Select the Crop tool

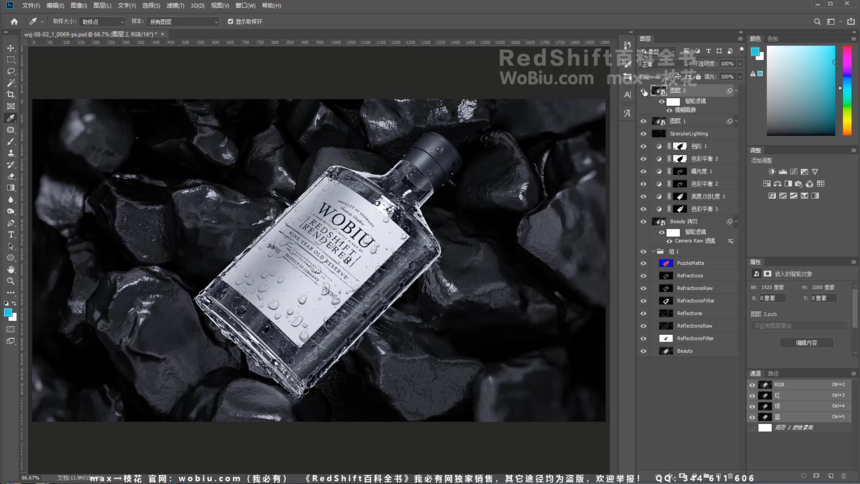click(10, 94)
